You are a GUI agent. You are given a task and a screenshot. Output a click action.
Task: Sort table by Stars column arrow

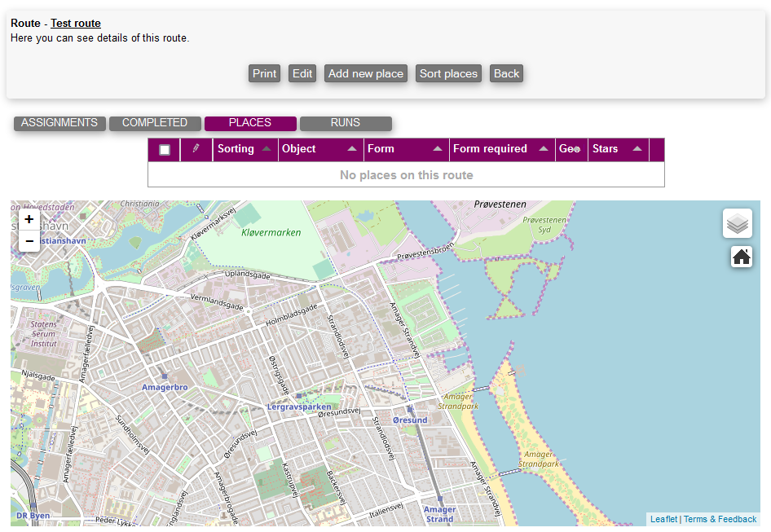637,149
